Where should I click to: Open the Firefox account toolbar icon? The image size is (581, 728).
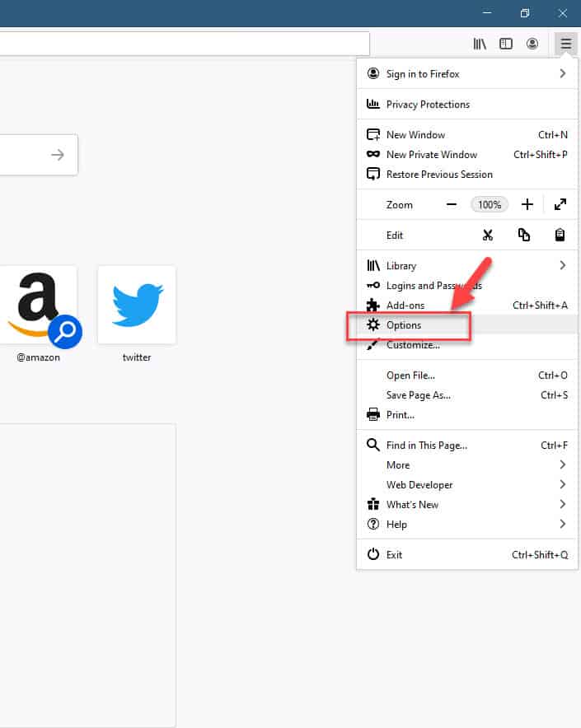pyautogui.click(x=532, y=44)
